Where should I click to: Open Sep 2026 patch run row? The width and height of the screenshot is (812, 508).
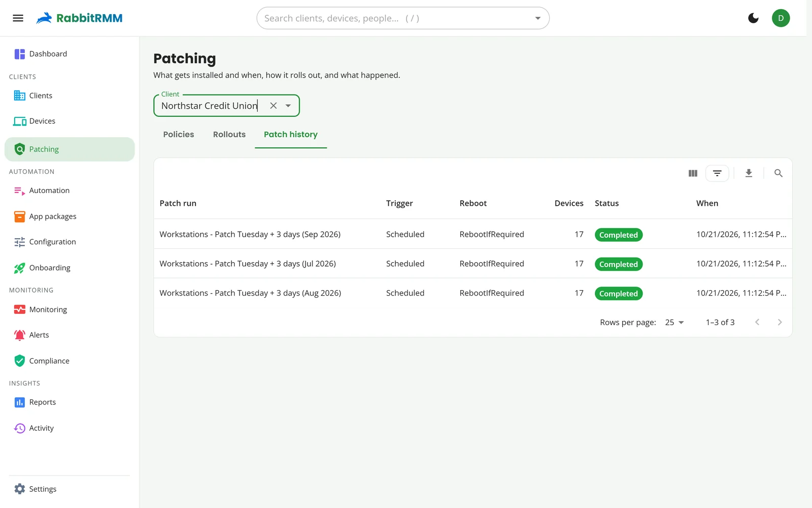pos(473,234)
